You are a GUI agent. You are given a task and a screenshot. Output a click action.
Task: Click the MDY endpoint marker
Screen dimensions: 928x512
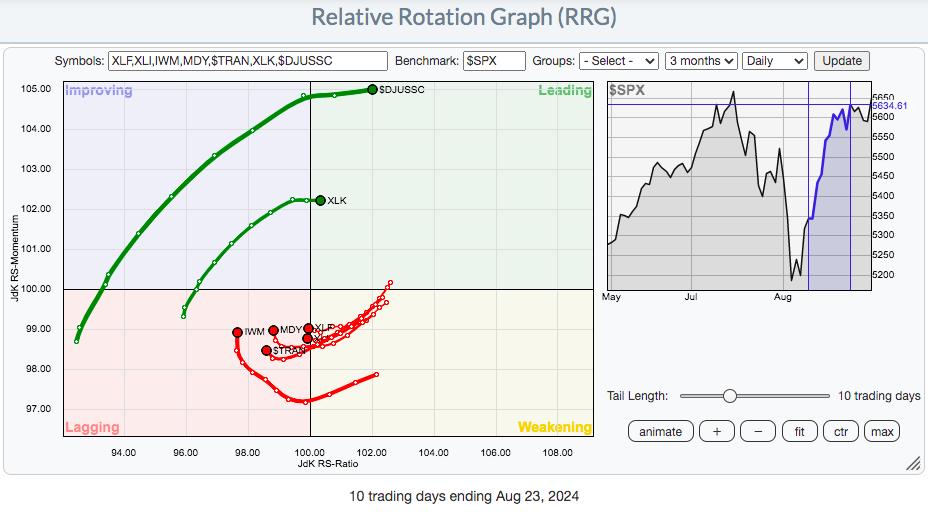pyautogui.click(x=273, y=330)
